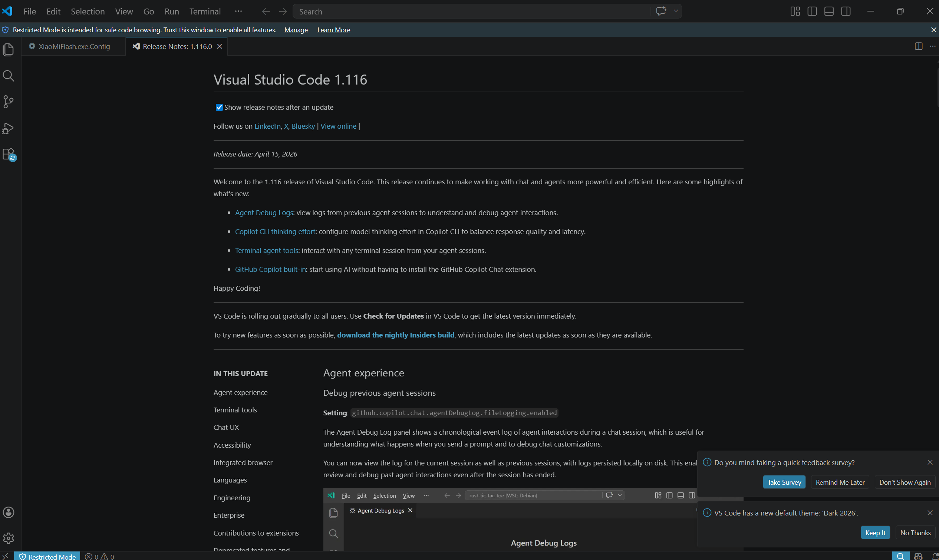The height and width of the screenshot is (560, 939).
Task: Click Restricted Mode status bar item
Action: coord(47,556)
